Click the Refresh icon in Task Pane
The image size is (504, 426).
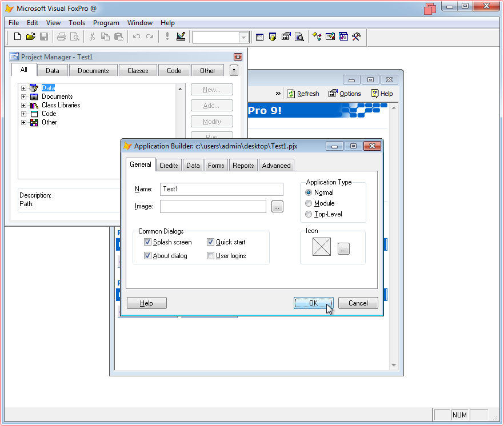click(x=303, y=94)
